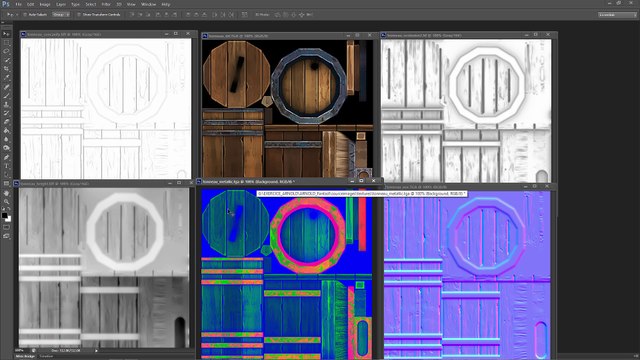Swap the foreground and background colors
The image size is (640, 360).
pyautogui.click(x=9, y=210)
